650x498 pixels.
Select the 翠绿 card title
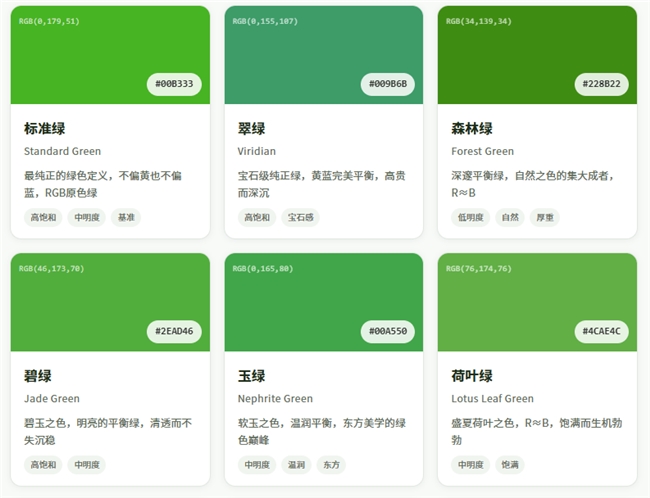[251, 129]
